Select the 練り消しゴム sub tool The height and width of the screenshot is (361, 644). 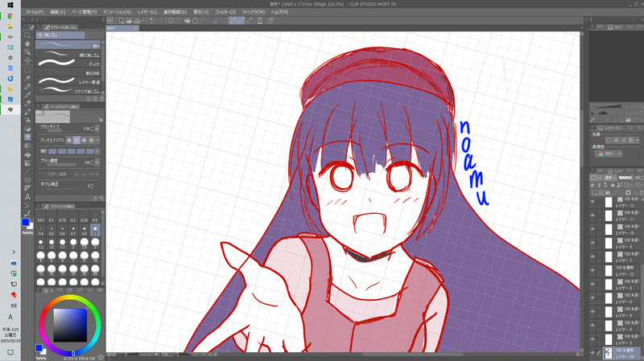click(x=69, y=55)
